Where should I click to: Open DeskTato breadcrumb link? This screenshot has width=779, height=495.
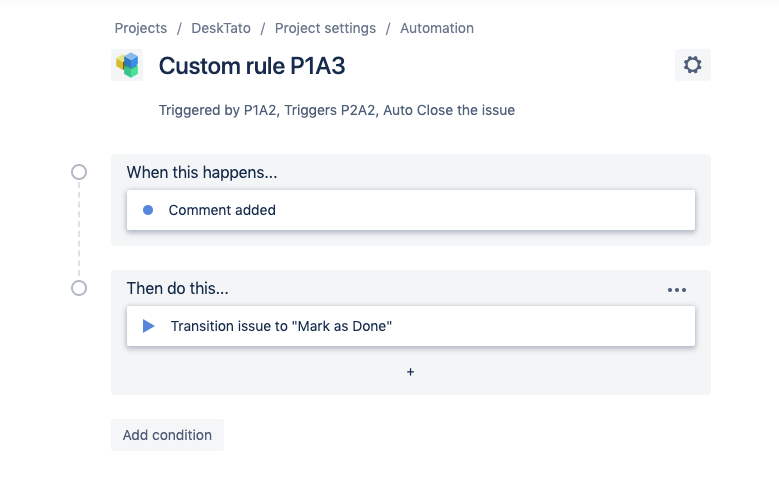click(x=221, y=28)
